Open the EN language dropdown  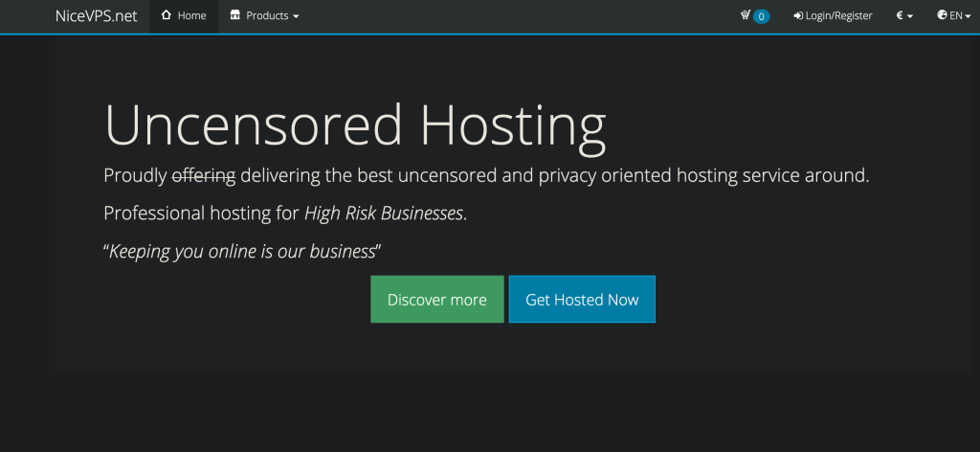click(954, 16)
